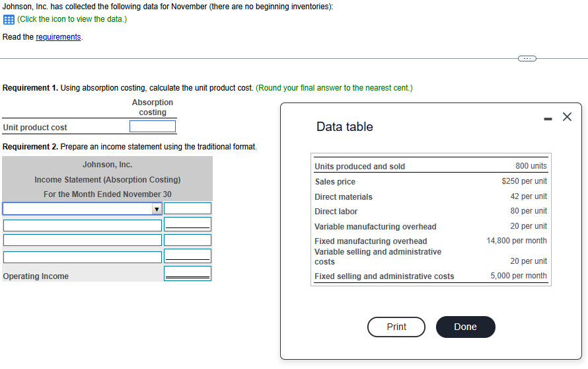Click the Print button
The height and width of the screenshot is (369, 588).
click(396, 327)
